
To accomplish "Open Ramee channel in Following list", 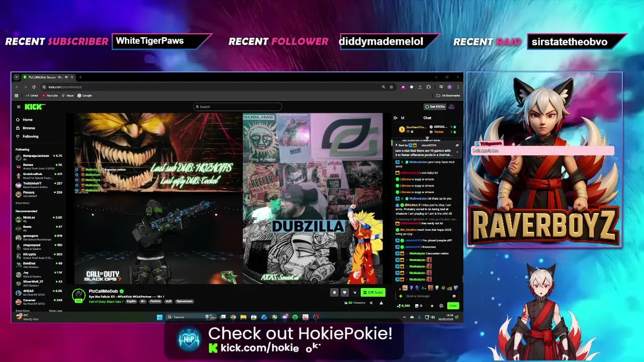I will coord(39,166).
